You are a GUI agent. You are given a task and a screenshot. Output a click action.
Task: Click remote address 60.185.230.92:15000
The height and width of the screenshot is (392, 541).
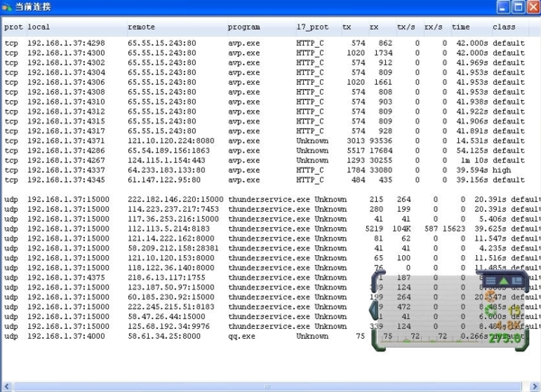170,297
